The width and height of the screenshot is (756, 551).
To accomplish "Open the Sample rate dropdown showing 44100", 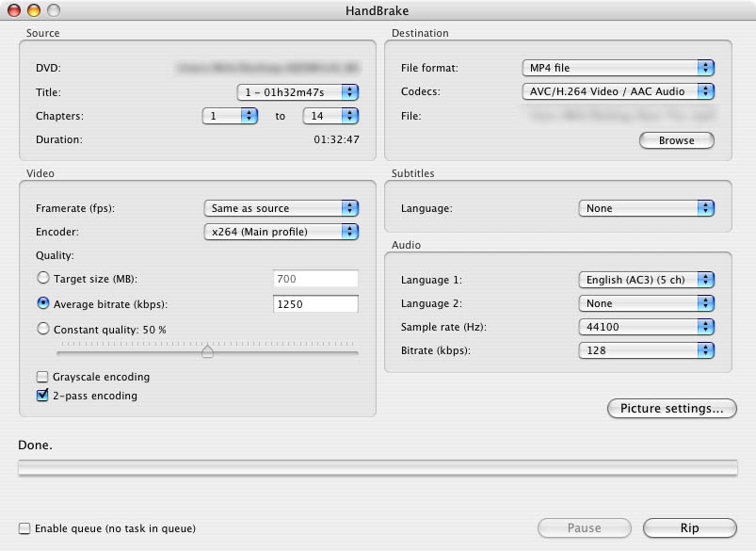I will pyautogui.click(x=647, y=327).
